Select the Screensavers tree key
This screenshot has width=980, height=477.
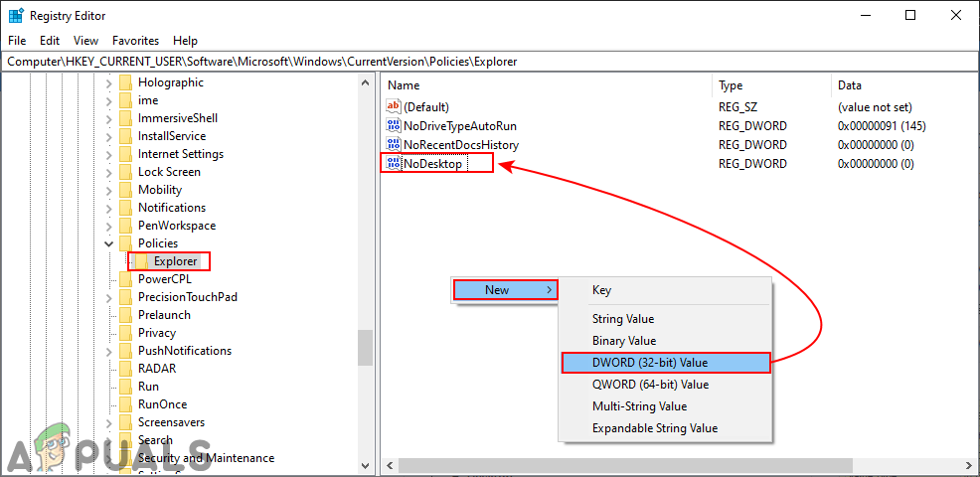pyautogui.click(x=171, y=422)
